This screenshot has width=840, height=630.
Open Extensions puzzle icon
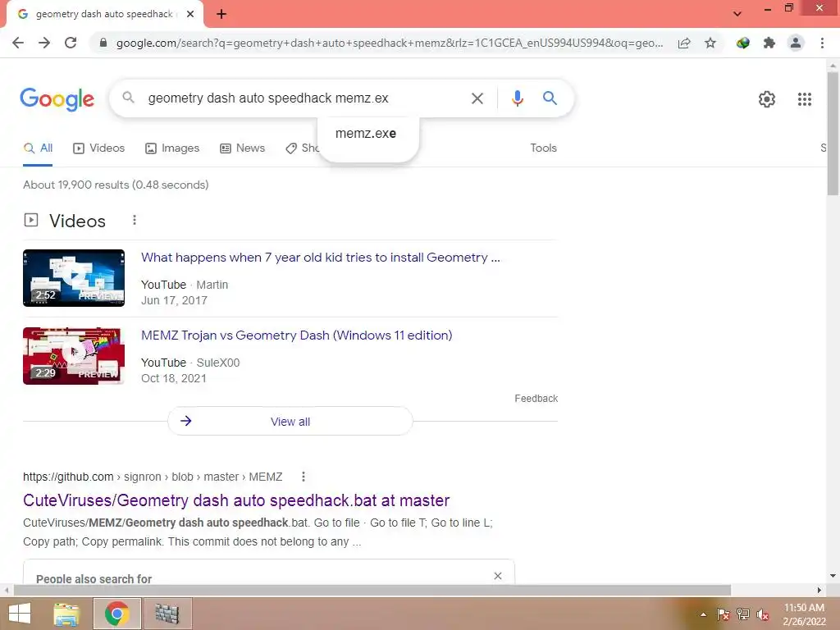click(769, 43)
